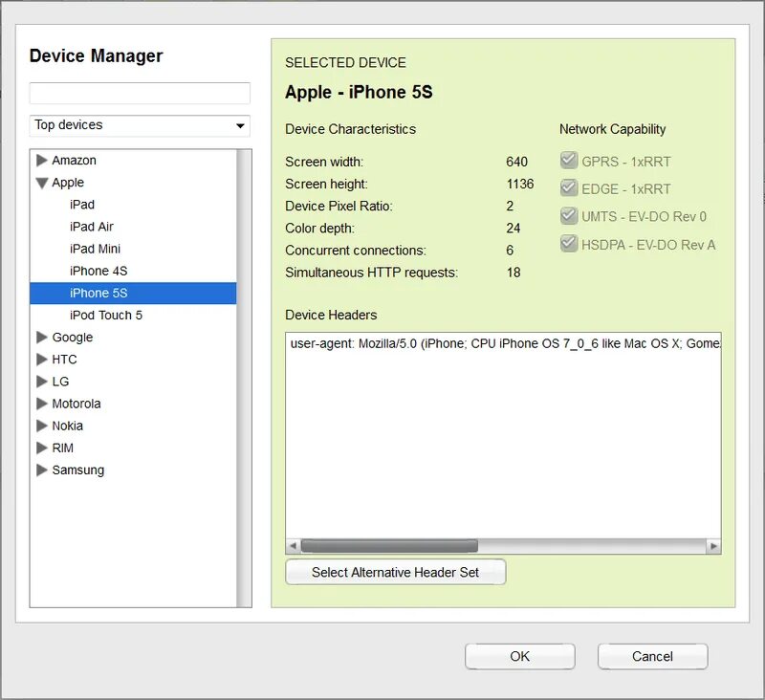The image size is (765, 700).
Task: Click the user-agent header text
Action: [x=505, y=344]
